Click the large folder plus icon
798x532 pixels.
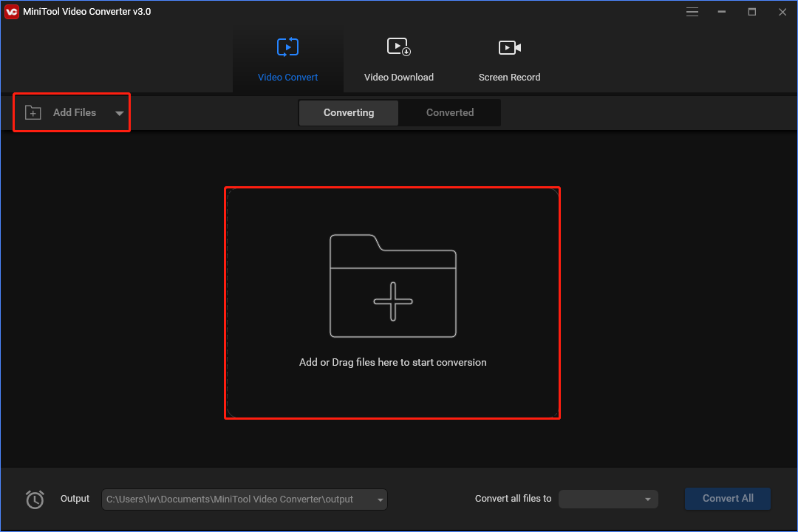click(393, 286)
